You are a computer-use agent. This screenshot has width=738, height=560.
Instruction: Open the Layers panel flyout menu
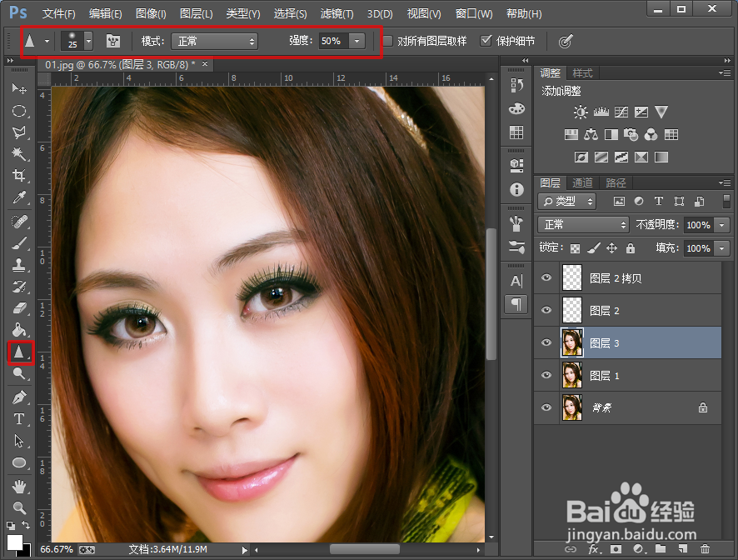point(726,182)
